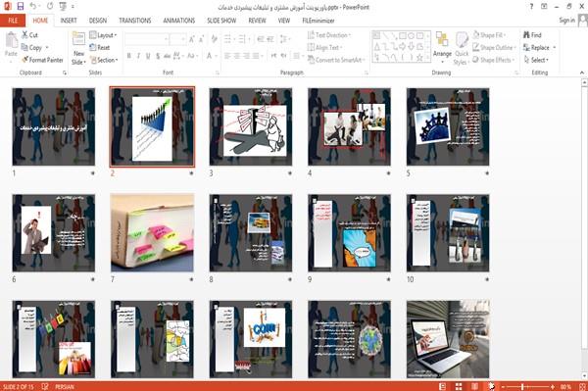Screen dimensions: 588x391
Task: Click the New Slide icon
Action: point(78,39)
